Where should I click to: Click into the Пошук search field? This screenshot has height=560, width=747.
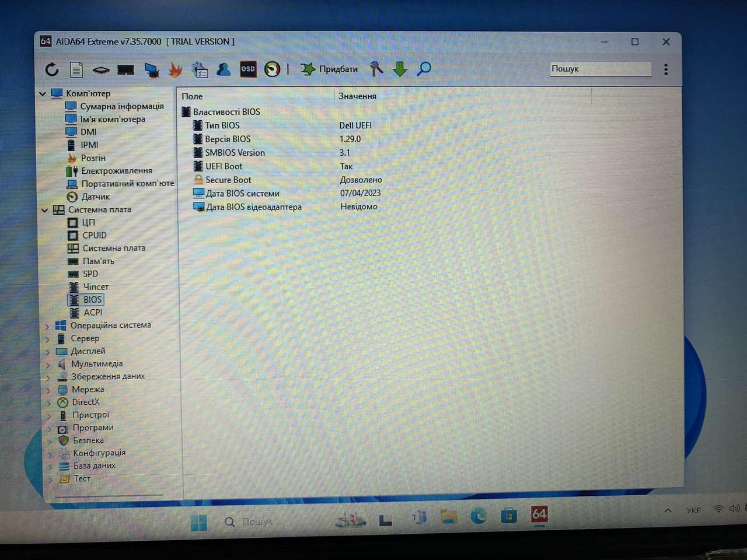[601, 69]
